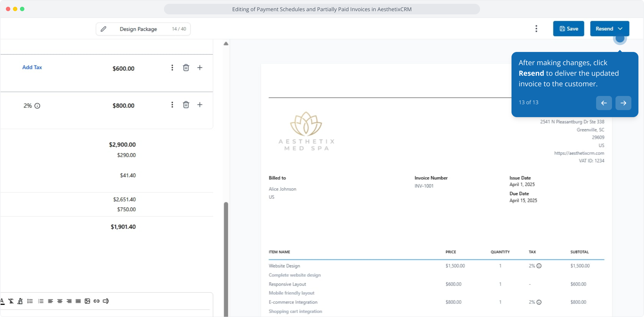Delete the $600.00 line item
The width and height of the screenshot is (644, 317).
[186, 68]
